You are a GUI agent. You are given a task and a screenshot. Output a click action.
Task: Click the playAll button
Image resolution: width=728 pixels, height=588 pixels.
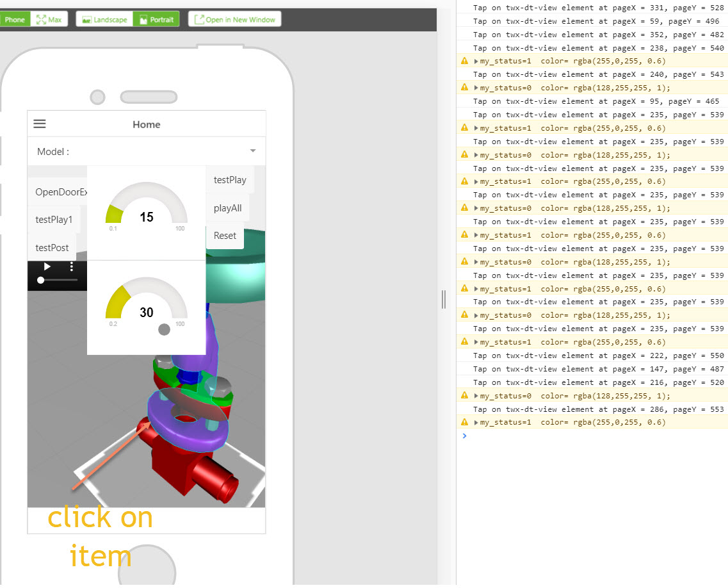click(227, 208)
